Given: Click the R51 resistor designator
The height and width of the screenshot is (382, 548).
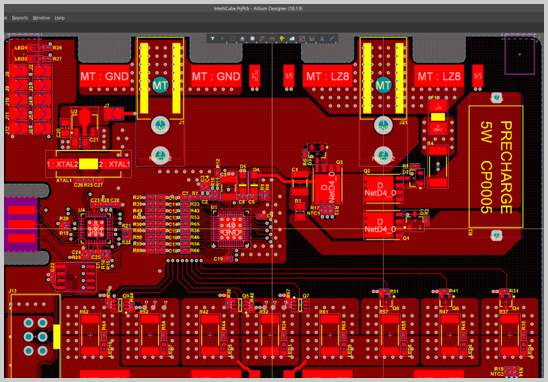Looking at the screenshot, I should [x=394, y=291].
